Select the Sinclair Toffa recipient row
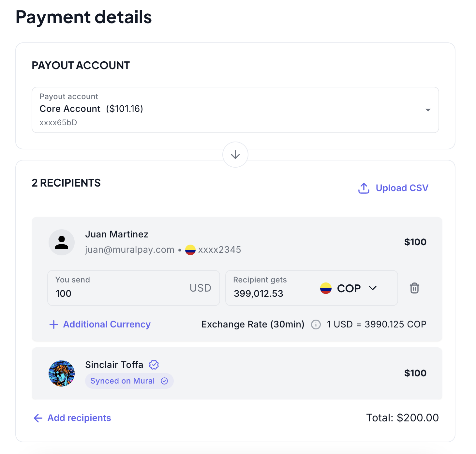The image size is (476, 454). pyautogui.click(x=261, y=373)
